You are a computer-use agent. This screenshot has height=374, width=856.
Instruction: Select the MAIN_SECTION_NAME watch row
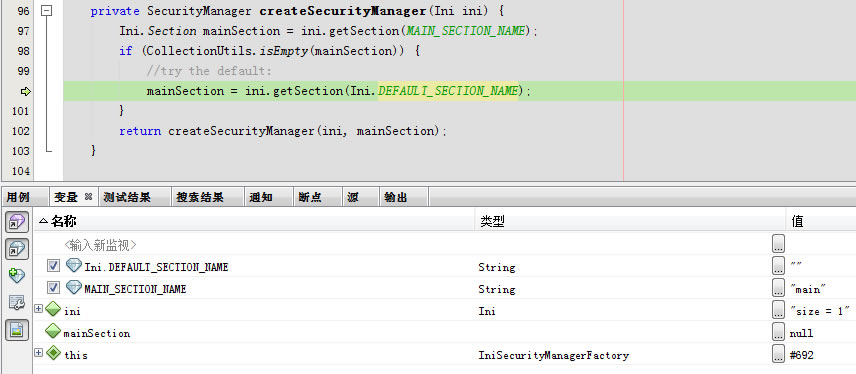[x=444, y=288]
